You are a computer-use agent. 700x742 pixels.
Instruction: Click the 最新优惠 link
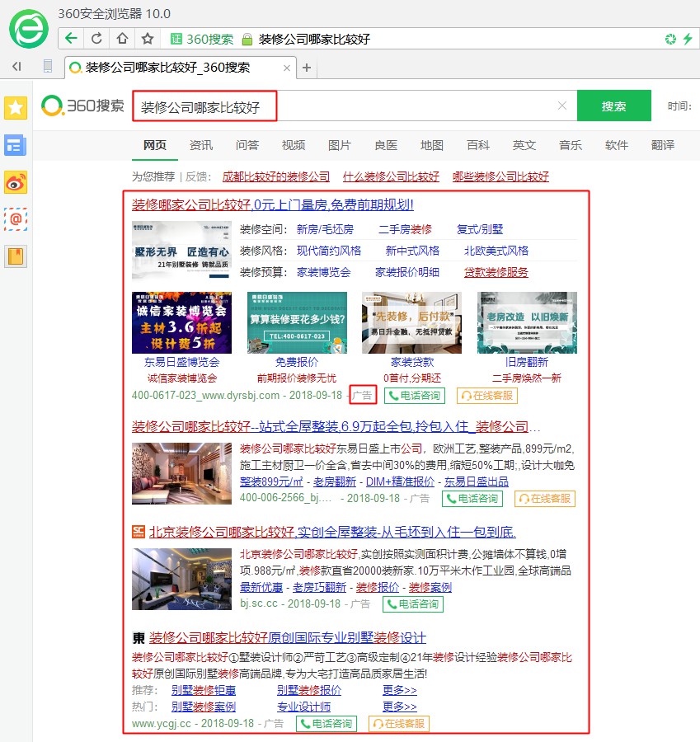(261, 587)
